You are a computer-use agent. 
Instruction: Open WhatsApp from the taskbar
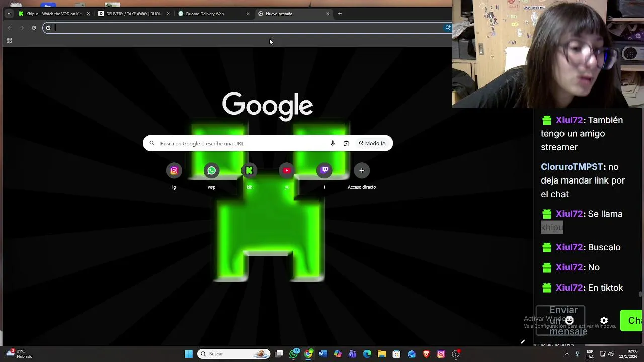coord(294,354)
